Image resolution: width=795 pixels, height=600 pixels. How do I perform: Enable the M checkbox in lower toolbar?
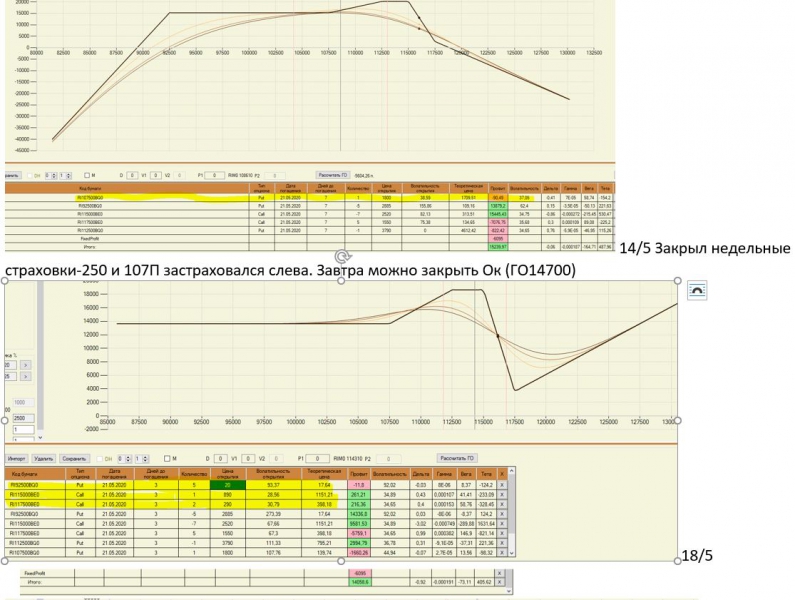click(167, 458)
